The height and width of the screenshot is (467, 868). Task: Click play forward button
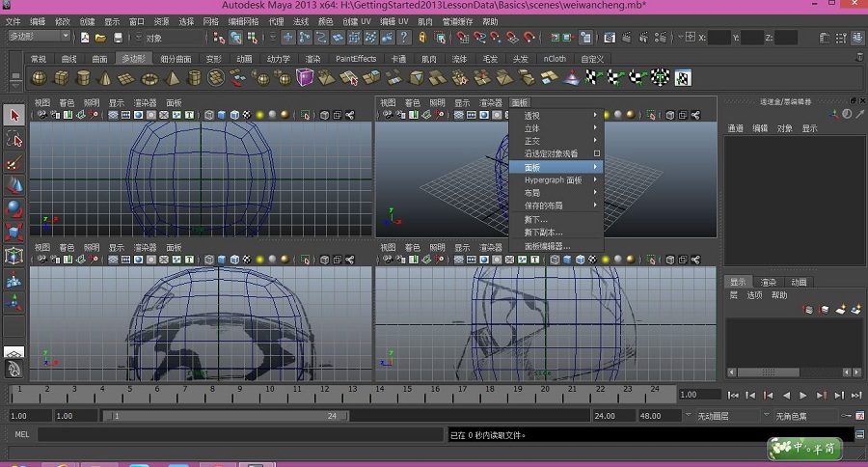[x=803, y=395]
